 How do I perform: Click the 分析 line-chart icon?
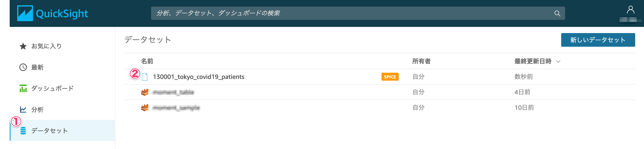pos(23,110)
